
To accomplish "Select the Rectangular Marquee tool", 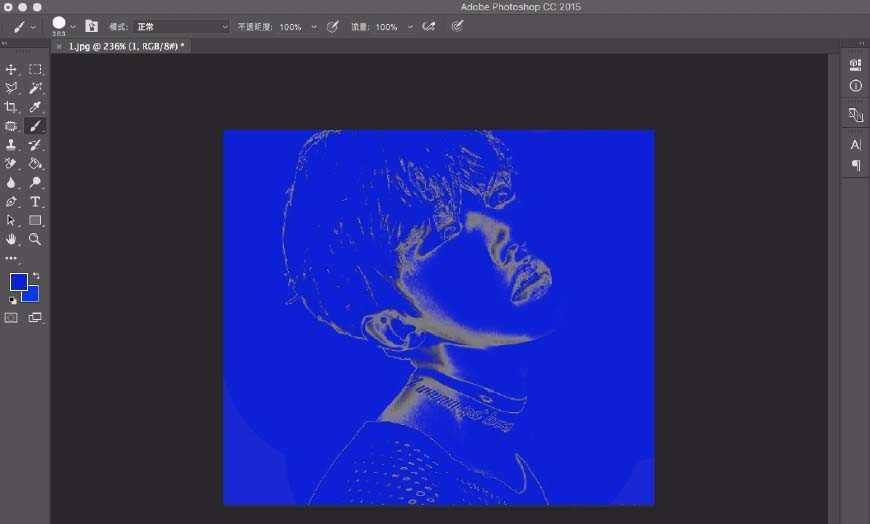I will 35,69.
